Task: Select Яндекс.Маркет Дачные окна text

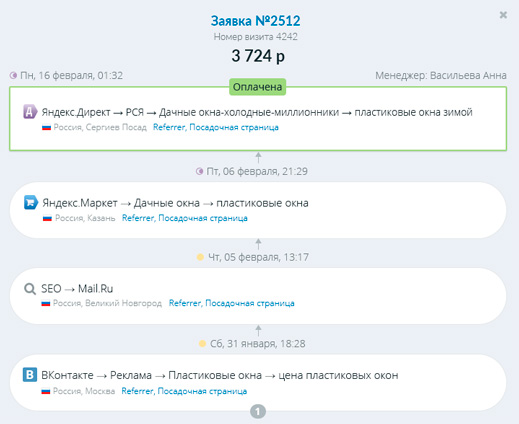Action: (x=175, y=203)
